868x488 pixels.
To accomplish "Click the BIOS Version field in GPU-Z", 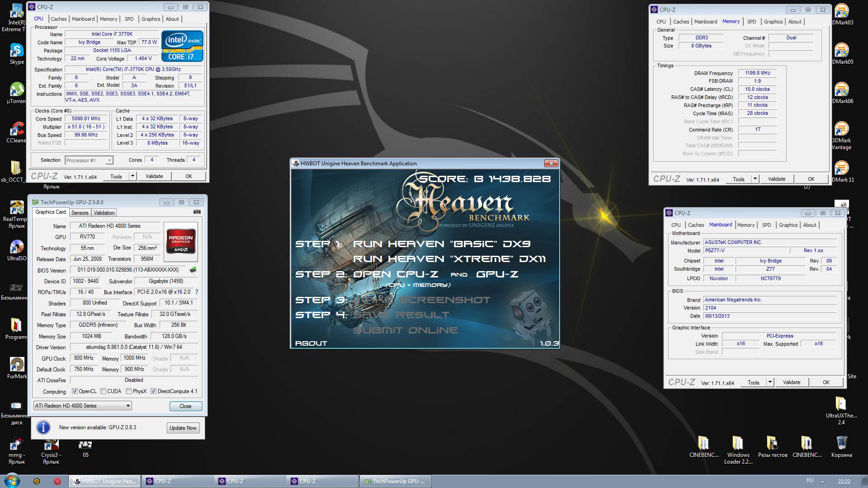I will pyautogui.click(x=129, y=270).
